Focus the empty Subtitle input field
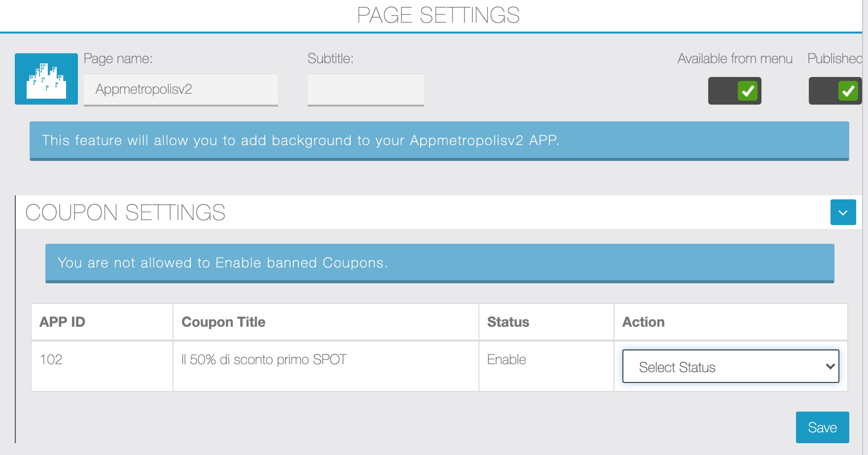Image resolution: width=868 pixels, height=455 pixels. coord(366,90)
